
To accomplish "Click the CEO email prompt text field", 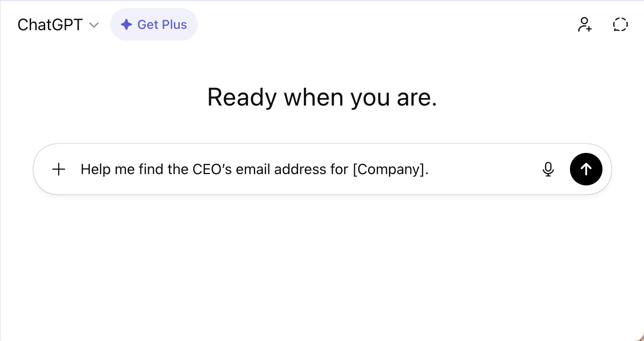I will (254, 169).
